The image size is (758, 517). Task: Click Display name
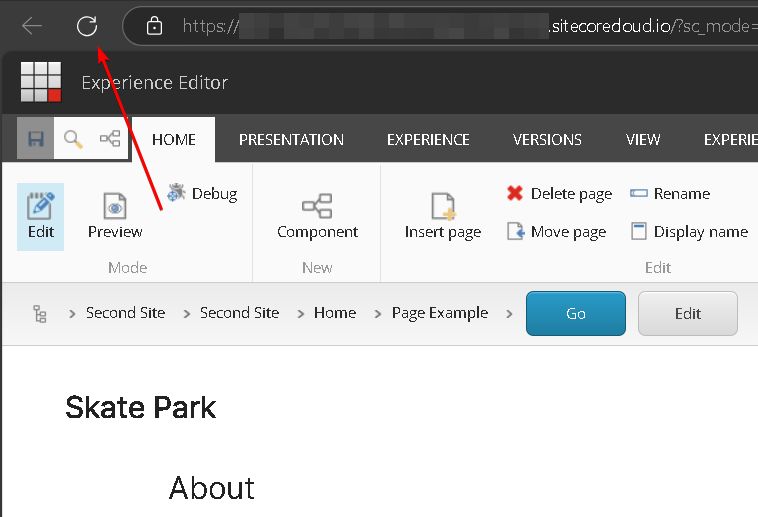click(689, 232)
